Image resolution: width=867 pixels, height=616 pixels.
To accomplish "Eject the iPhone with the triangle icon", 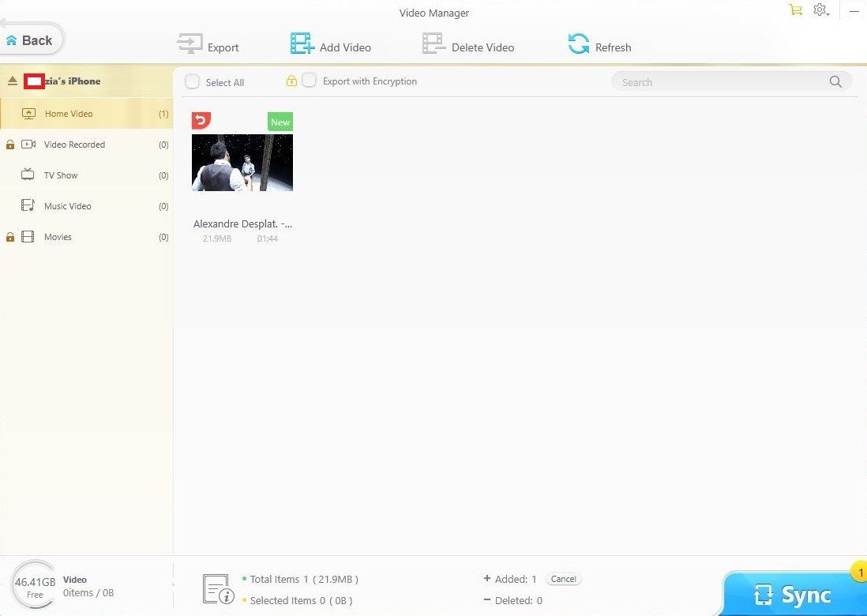I will tap(12, 81).
